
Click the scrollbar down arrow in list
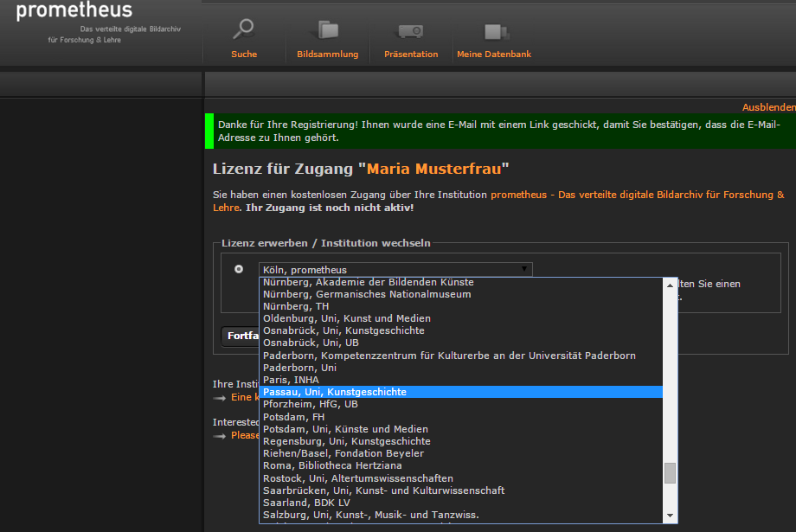(x=670, y=516)
